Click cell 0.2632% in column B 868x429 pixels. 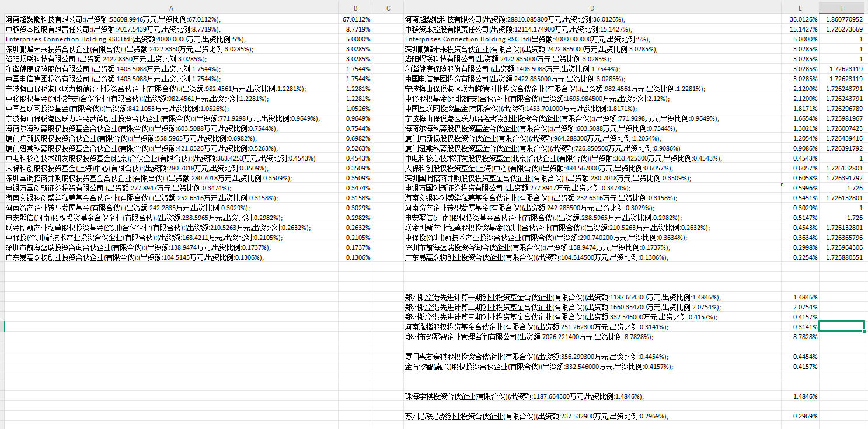point(355,228)
